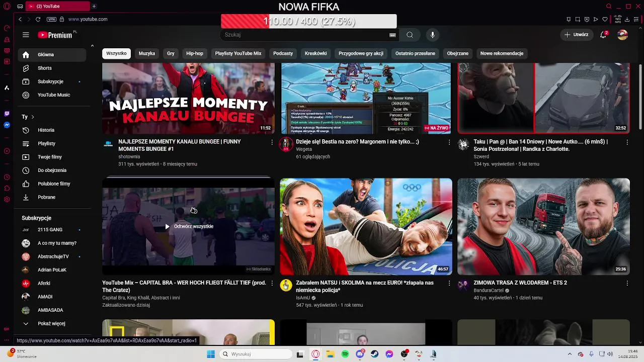
Task: Open options for ZIMOWA TRASA Z WŁODAREM video
Action: [x=627, y=283]
